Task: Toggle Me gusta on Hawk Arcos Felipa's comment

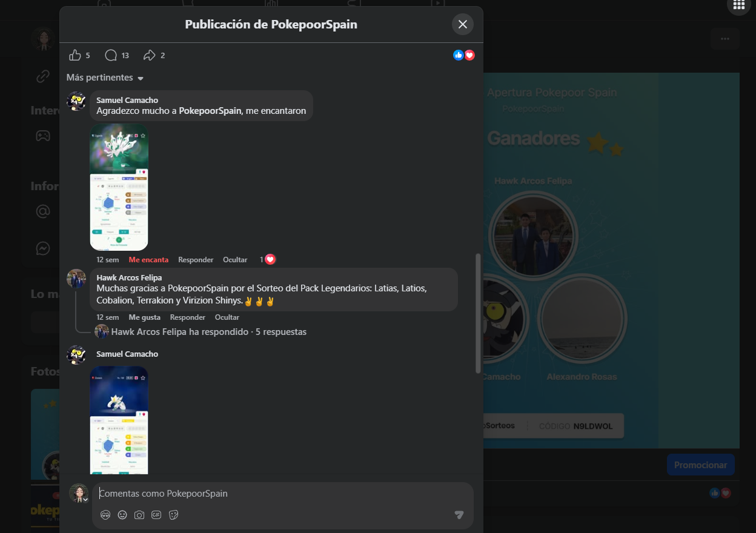Action: [144, 317]
